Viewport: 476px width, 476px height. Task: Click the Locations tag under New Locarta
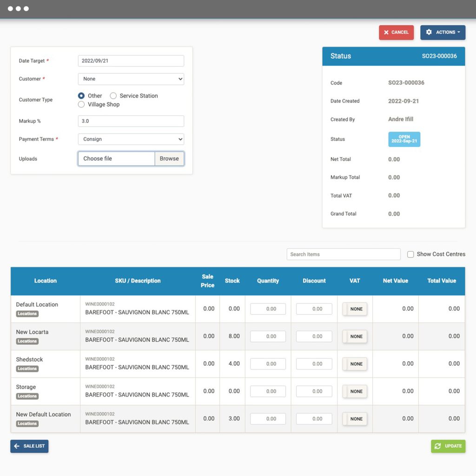click(27, 341)
